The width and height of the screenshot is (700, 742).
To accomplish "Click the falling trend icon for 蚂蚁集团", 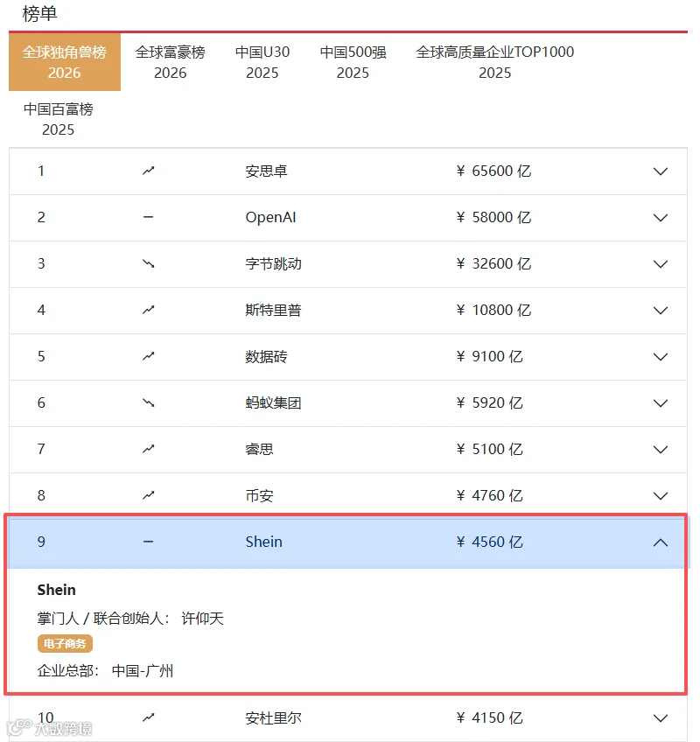I will [x=149, y=402].
